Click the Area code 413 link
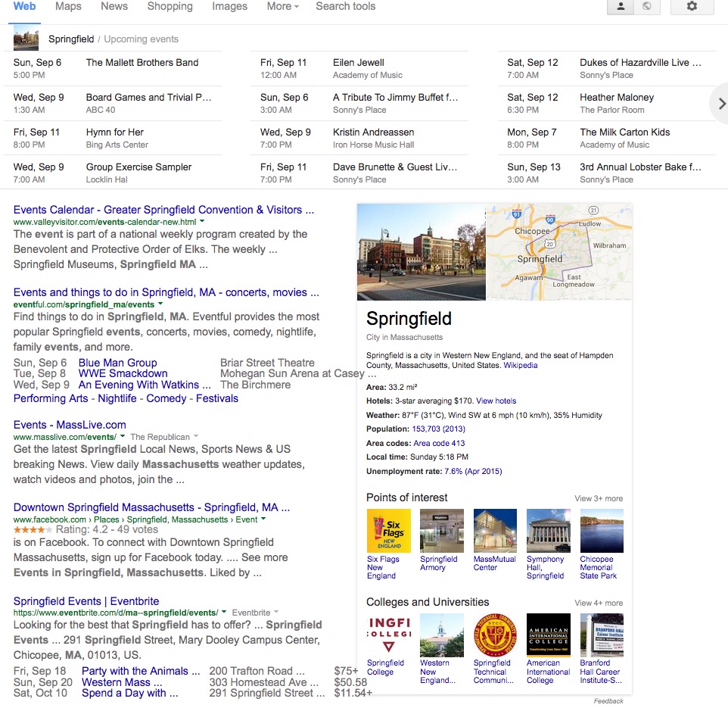Screen dimensions: 728x708 tap(439, 443)
